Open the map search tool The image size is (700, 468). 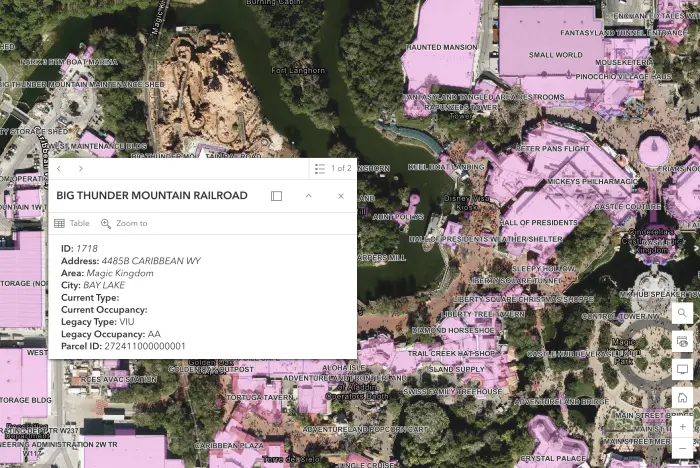[682, 313]
